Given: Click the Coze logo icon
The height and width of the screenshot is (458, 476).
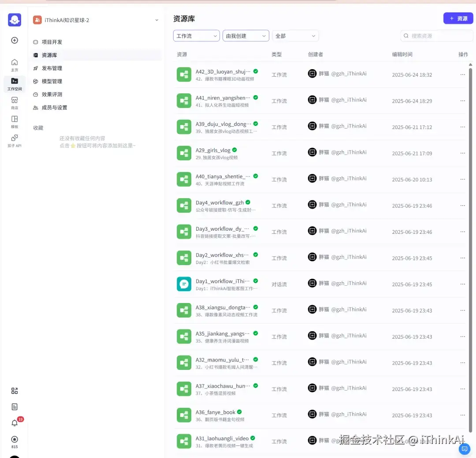Looking at the screenshot, I should [15, 20].
